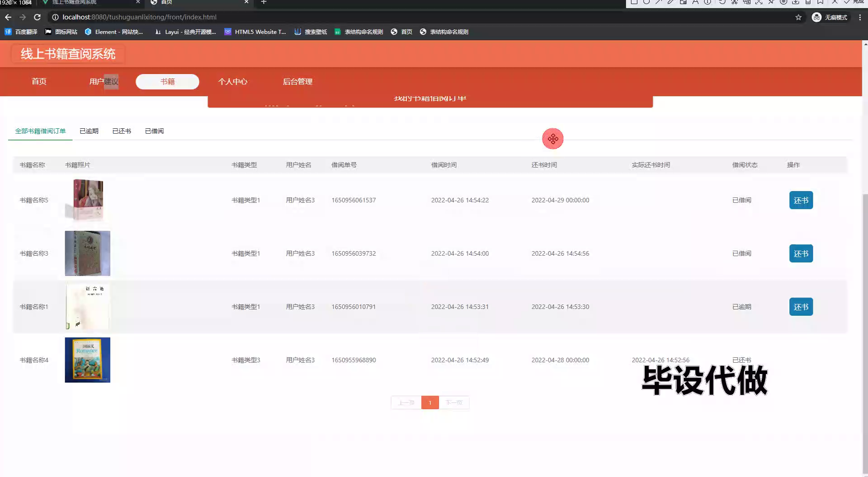The height and width of the screenshot is (477, 868).
Task: Go back with the browser back arrow
Action: click(x=8, y=17)
